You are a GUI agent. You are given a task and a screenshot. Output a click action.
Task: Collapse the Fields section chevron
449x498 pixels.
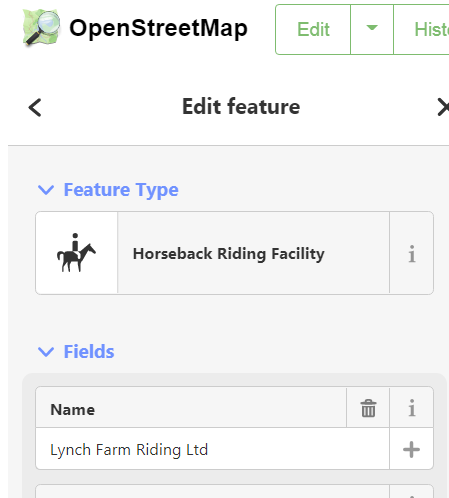46,352
